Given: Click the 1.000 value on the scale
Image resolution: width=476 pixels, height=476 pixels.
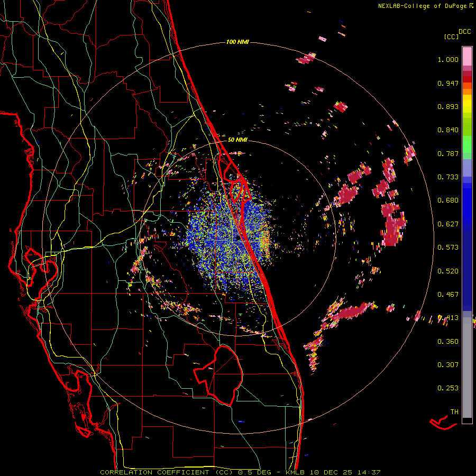Looking at the screenshot, I should 448,59.
